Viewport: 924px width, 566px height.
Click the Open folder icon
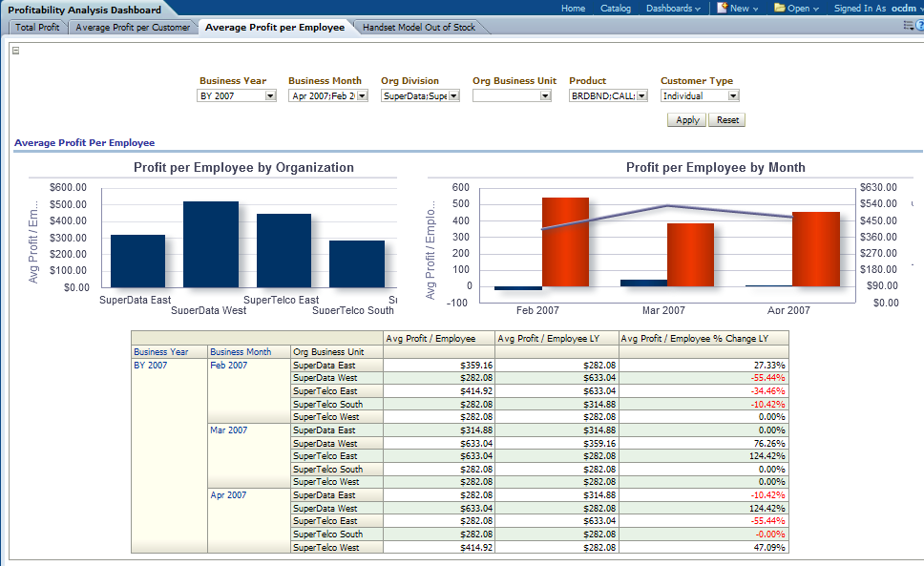point(780,8)
